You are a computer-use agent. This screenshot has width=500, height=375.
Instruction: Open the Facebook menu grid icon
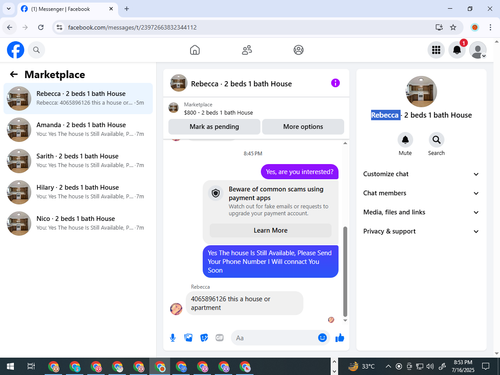(436, 50)
